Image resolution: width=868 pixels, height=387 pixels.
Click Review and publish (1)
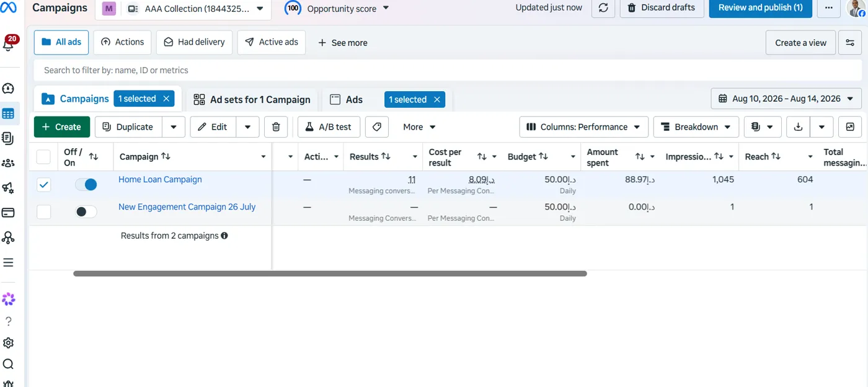click(761, 8)
